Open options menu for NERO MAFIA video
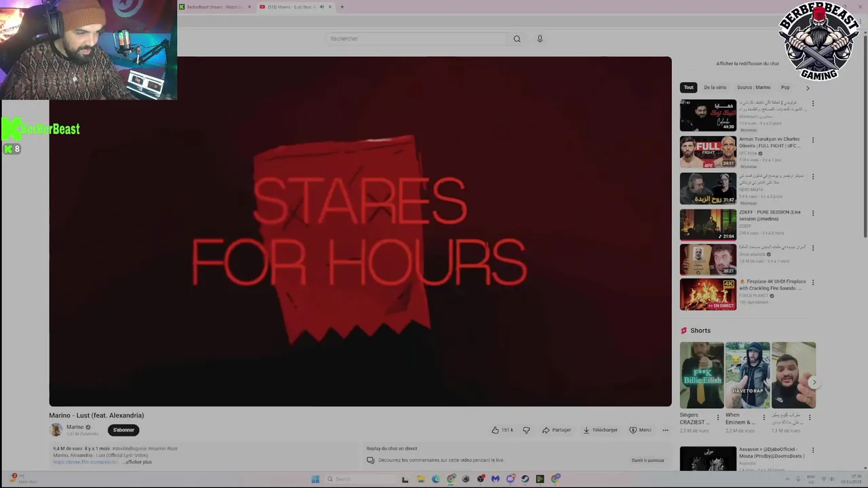The height and width of the screenshot is (488, 868). 813,176
